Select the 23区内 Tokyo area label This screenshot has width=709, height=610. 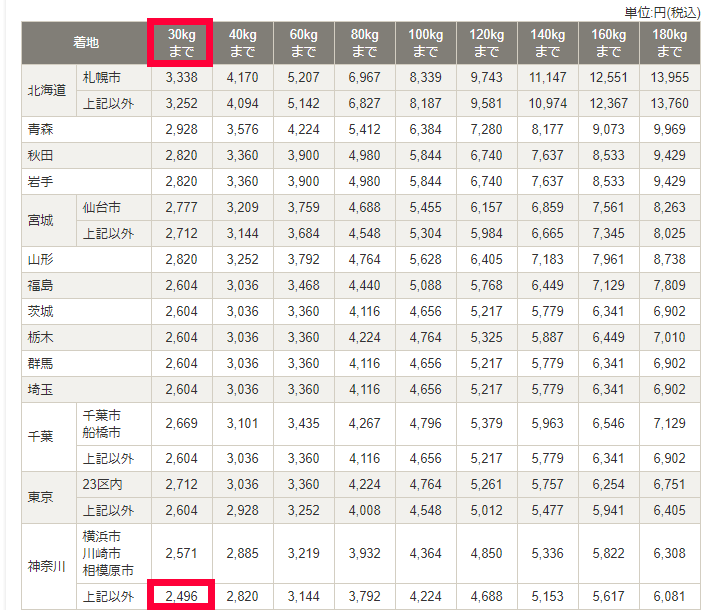click(102, 485)
